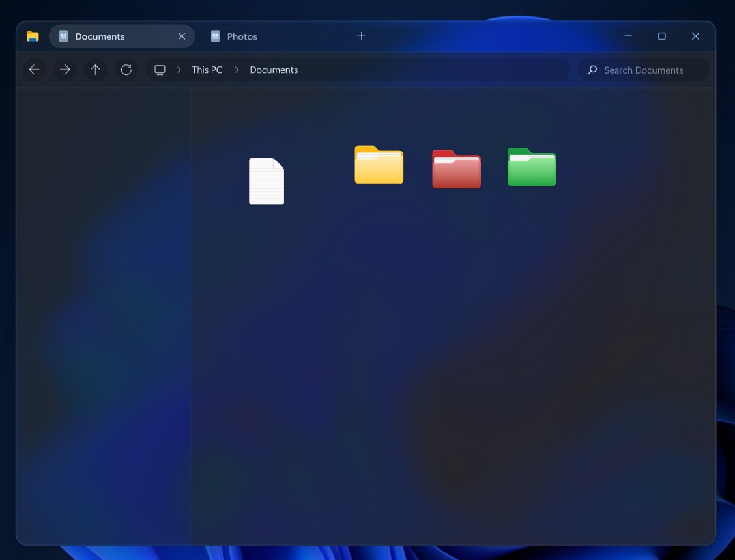735x560 pixels.
Task: Select the green folder
Action: pos(532,167)
